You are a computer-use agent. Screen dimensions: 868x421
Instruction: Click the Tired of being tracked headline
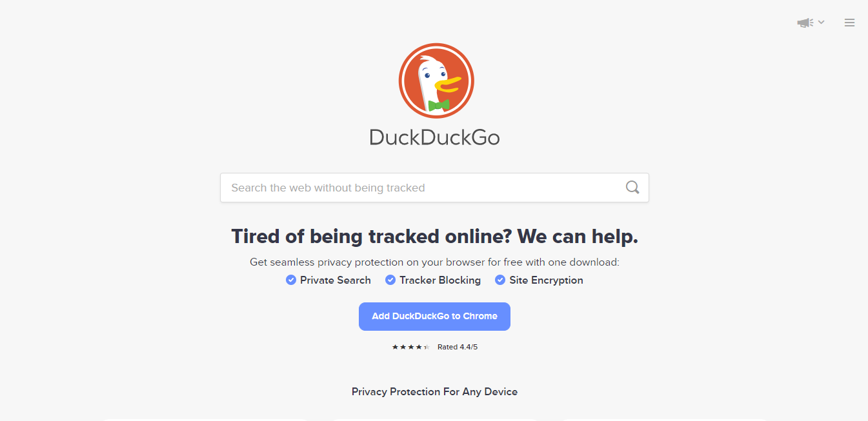(434, 237)
